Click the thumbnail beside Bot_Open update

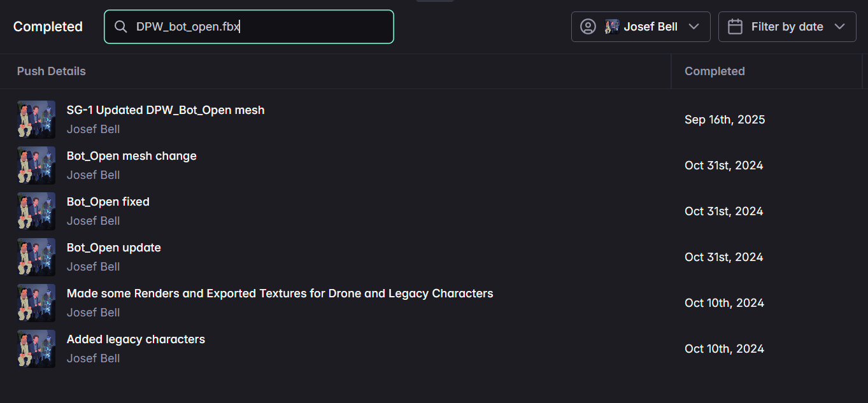coord(36,257)
